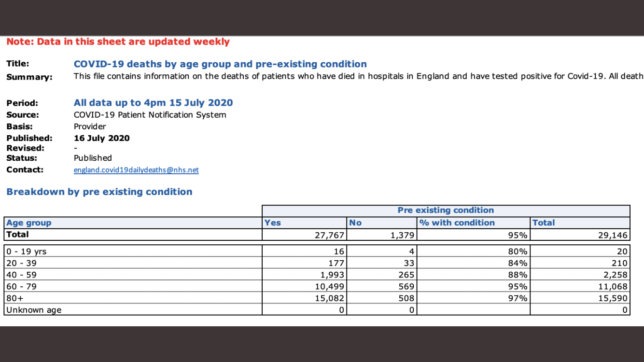Click the 'Age group' column header
This screenshot has width=644, height=362.
pos(29,223)
